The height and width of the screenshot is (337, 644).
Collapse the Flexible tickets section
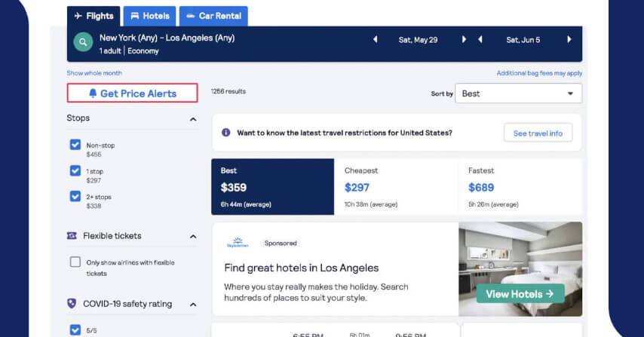pyautogui.click(x=193, y=237)
